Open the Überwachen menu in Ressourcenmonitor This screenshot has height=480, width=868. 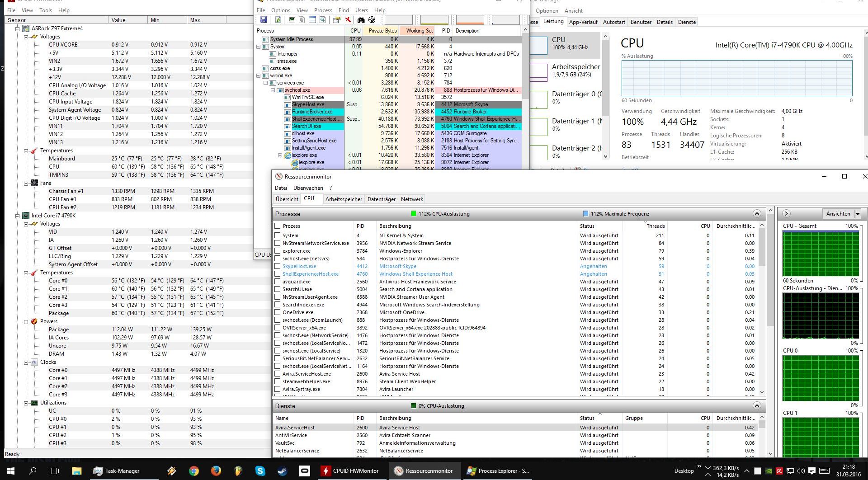(308, 188)
